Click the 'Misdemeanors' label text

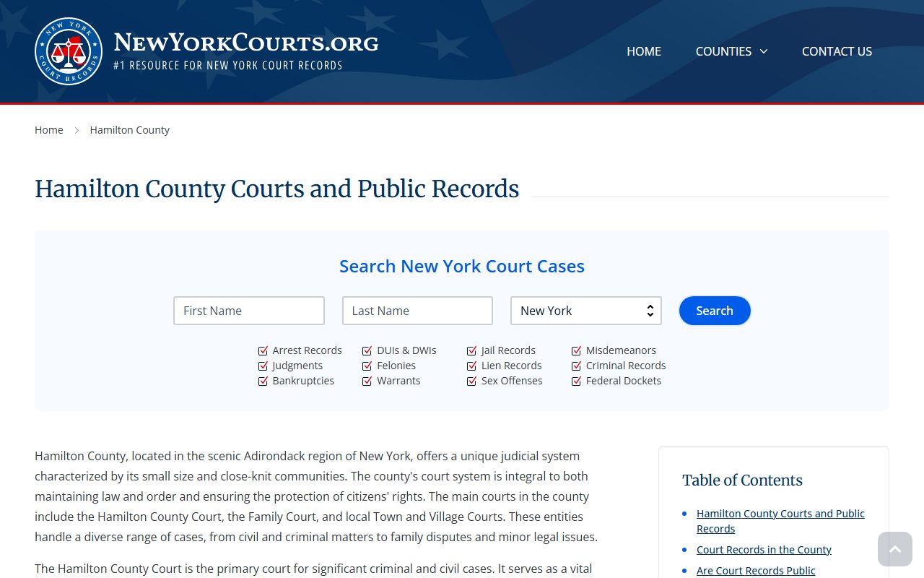pos(621,350)
